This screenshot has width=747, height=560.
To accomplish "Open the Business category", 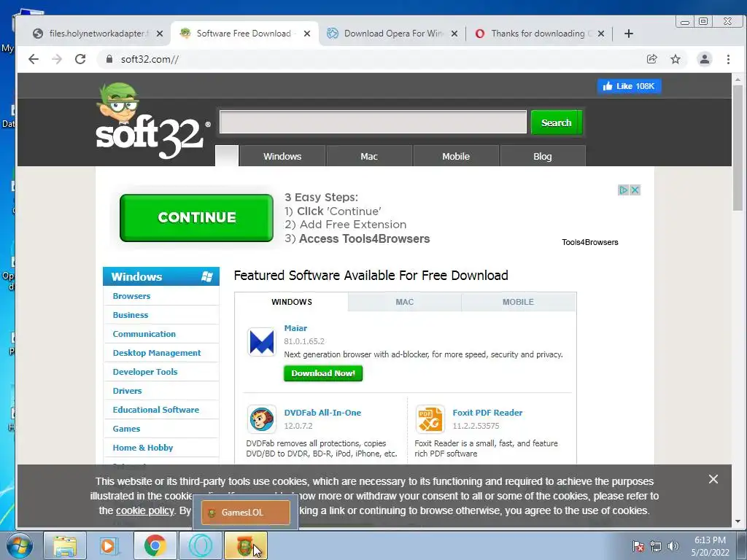I will click(131, 315).
